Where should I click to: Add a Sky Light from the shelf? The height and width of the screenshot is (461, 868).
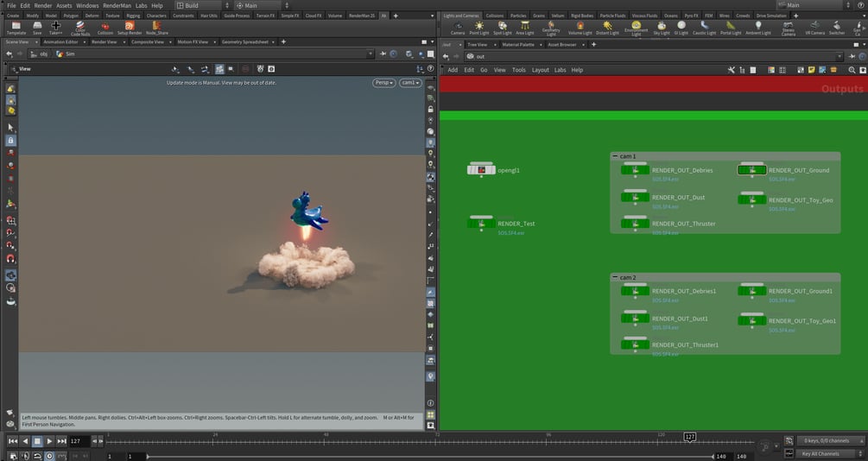pos(662,28)
